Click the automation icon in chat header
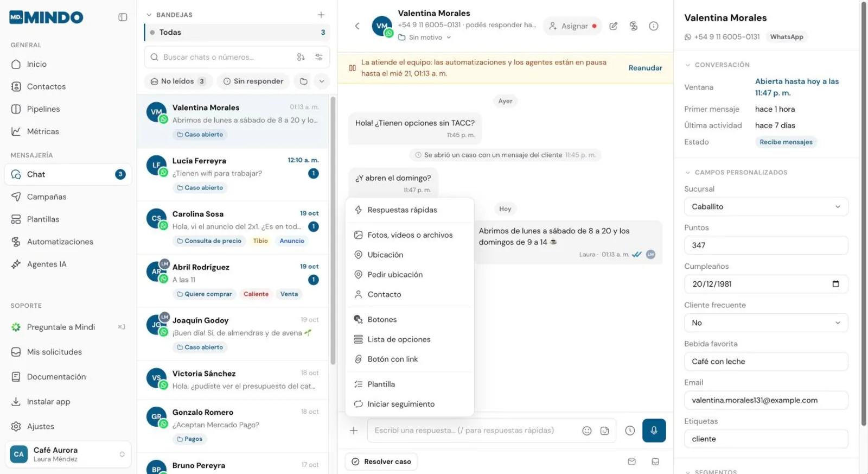The height and width of the screenshot is (474, 868). pyautogui.click(x=634, y=26)
